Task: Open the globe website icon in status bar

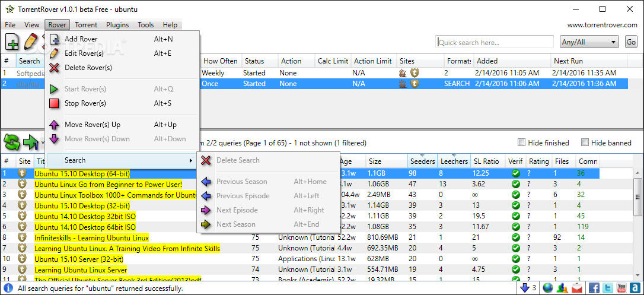Action: click(x=547, y=288)
